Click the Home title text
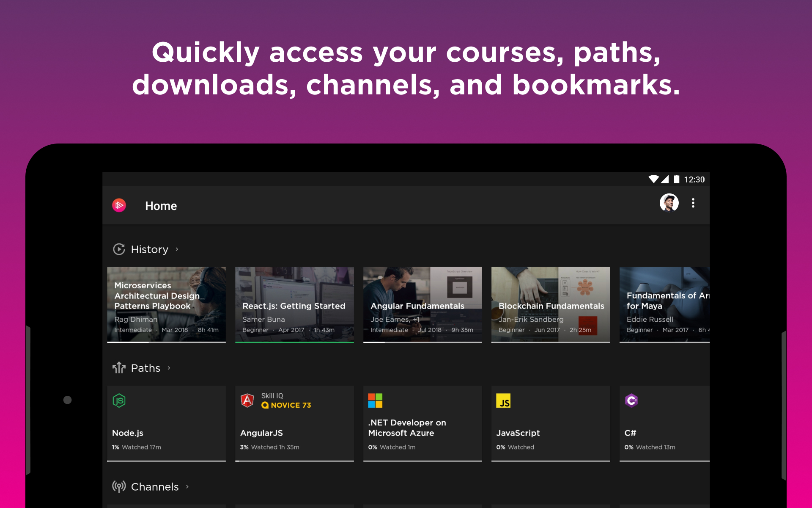 point(161,206)
